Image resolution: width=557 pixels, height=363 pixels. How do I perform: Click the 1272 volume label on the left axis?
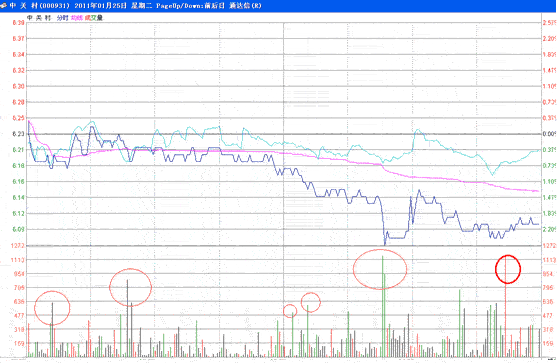tap(18, 245)
